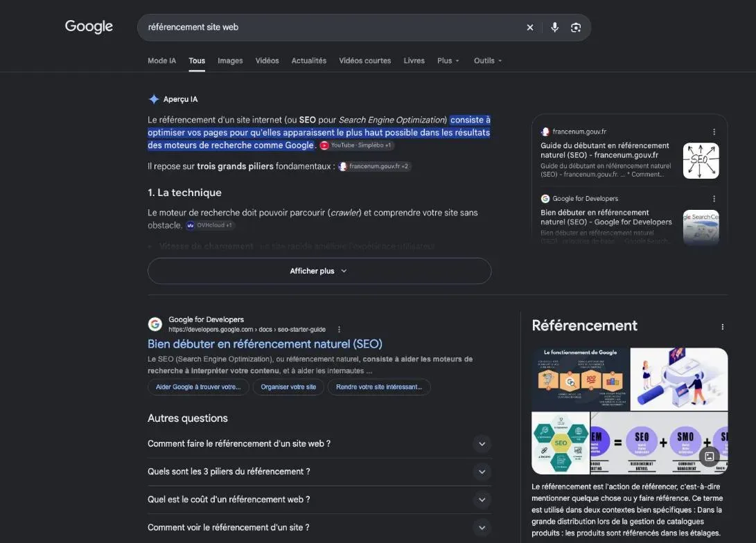Click Google for Developers result favicon
Screen dimensions: 756x543
tap(155, 324)
